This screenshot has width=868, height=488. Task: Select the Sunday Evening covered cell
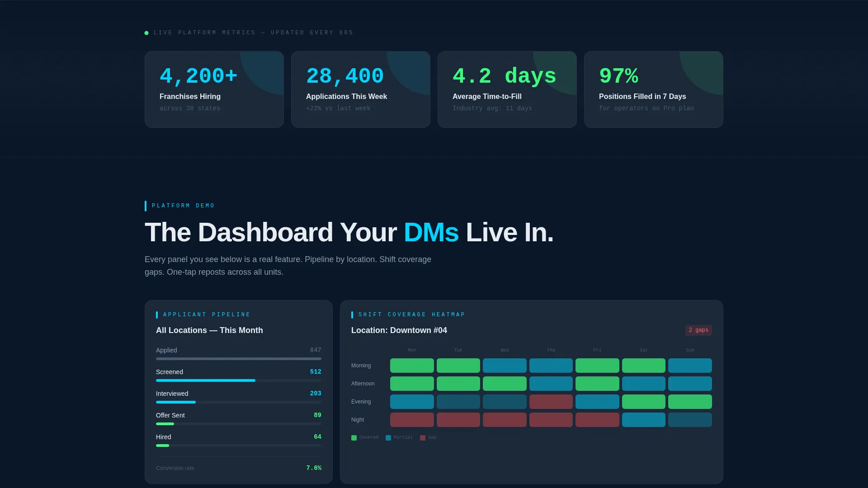click(x=690, y=402)
